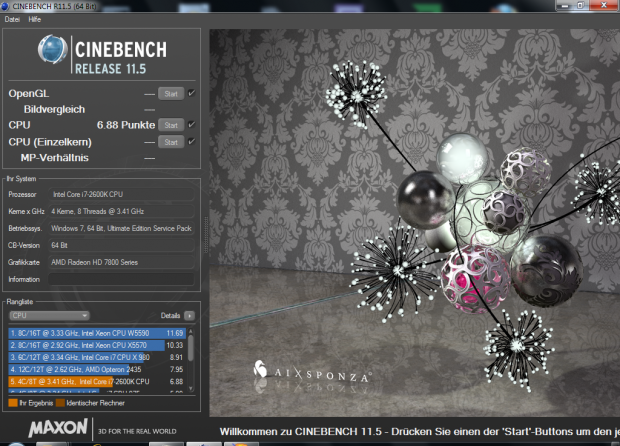
Task: Click the Prozessor field Intel Core i7-2600K
Action: point(121,194)
